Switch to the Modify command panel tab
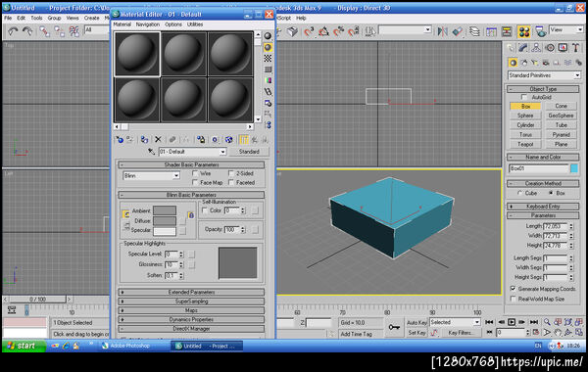The image size is (588, 372). 522,48
